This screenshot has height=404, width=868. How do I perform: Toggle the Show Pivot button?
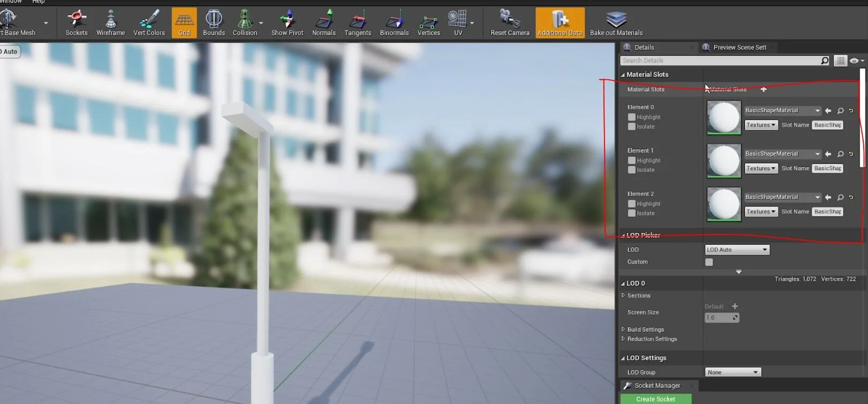pyautogui.click(x=287, y=23)
